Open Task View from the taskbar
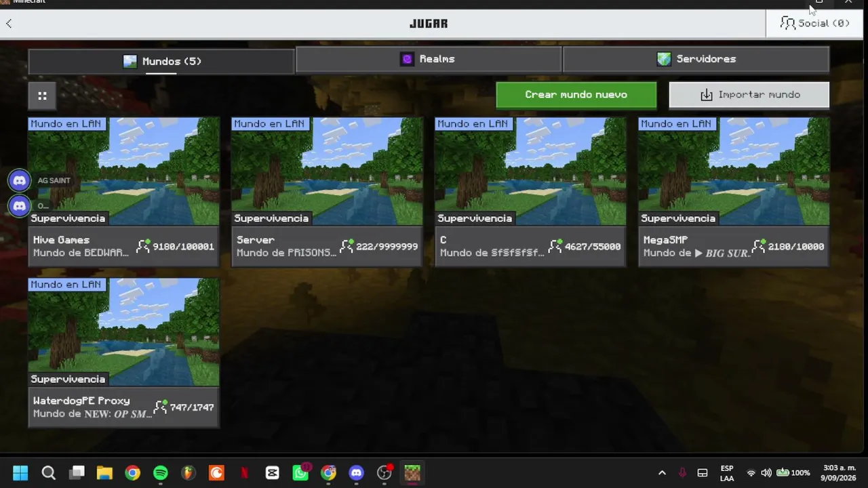The width and height of the screenshot is (868, 488). 77,472
